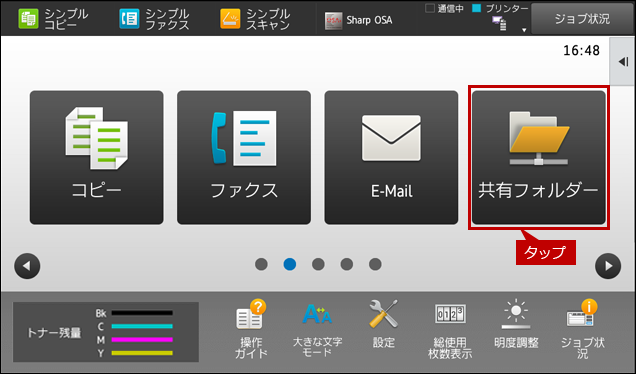Screen dimensions: 636x374
Task: Click the cyan C toner level bar
Action: (x=142, y=326)
